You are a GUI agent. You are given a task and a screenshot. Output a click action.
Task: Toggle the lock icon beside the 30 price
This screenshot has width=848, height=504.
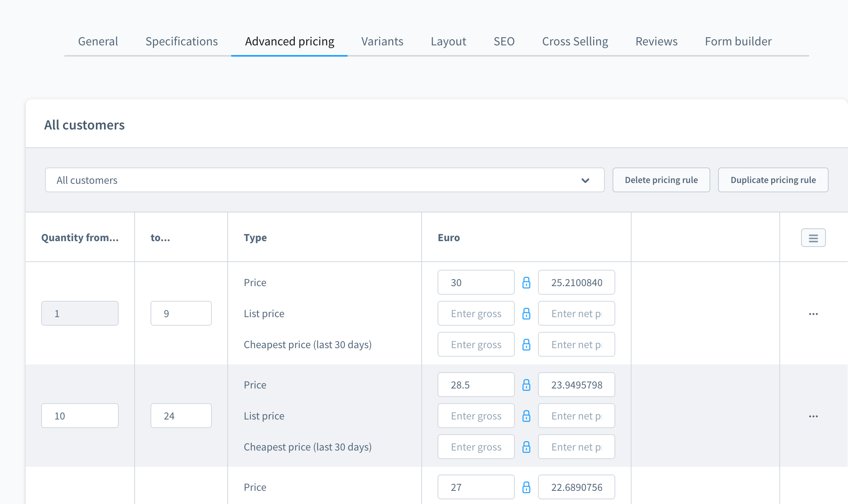(526, 283)
